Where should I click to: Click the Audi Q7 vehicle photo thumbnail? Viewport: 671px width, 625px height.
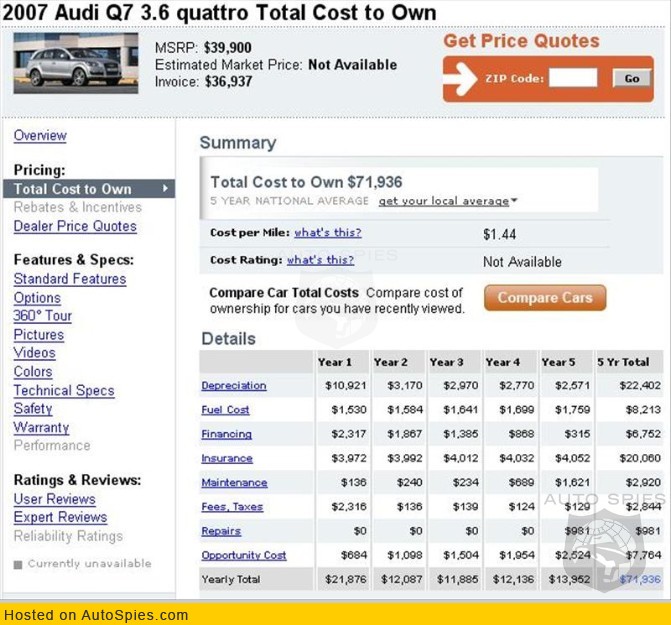pyautogui.click(x=76, y=63)
